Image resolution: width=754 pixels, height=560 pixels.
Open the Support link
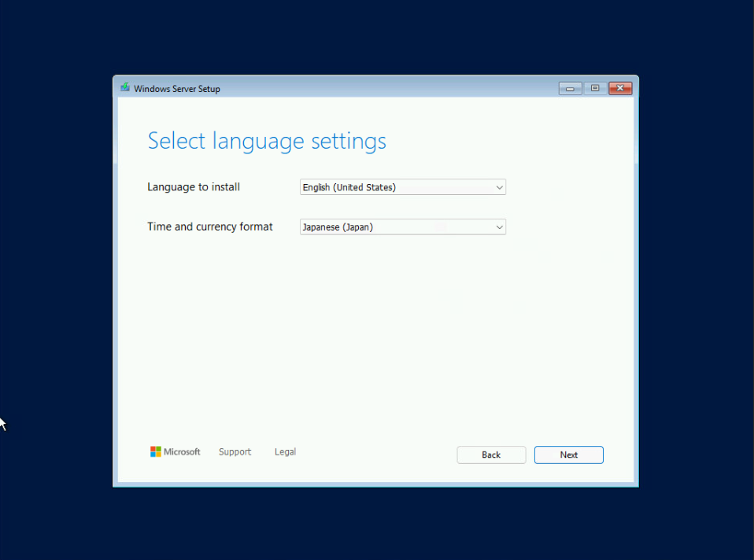click(x=235, y=451)
